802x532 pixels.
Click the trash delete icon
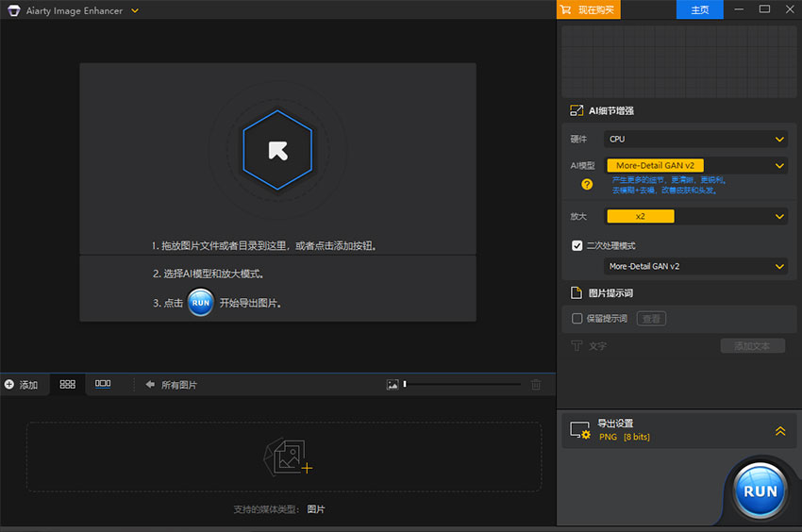(x=536, y=385)
